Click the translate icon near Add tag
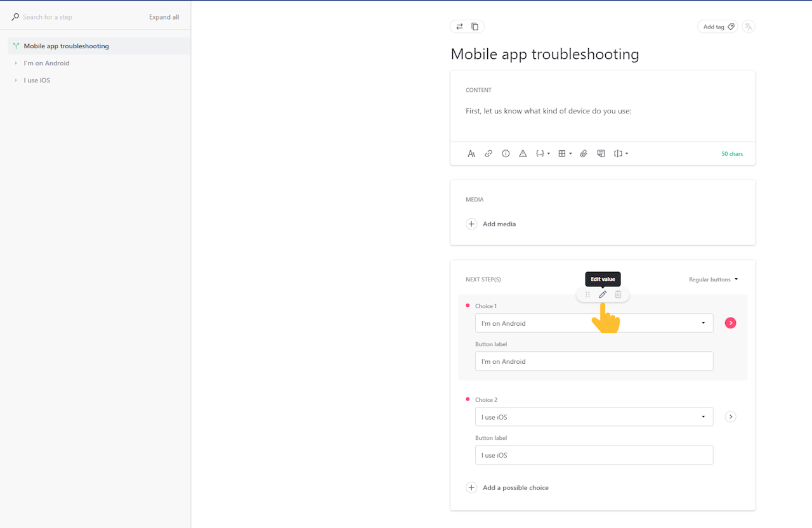The image size is (812, 528). (x=749, y=26)
